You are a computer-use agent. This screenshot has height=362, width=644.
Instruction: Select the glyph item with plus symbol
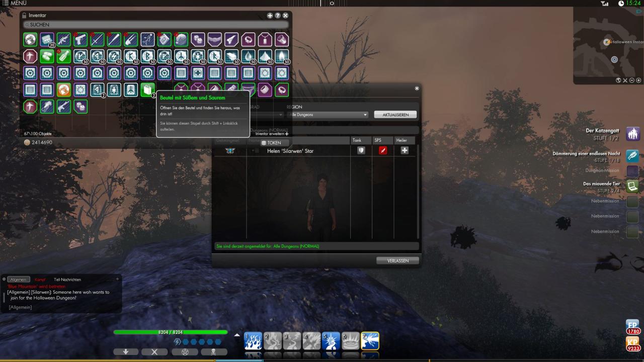coord(198,73)
